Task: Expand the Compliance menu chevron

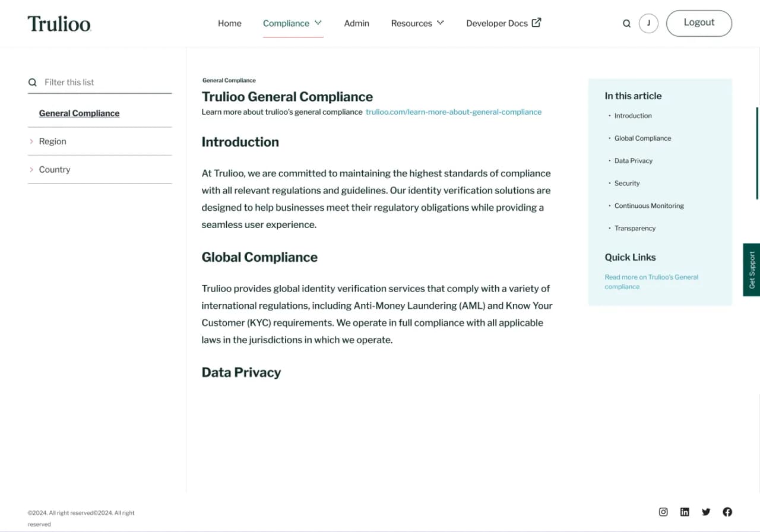Action: click(x=318, y=23)
